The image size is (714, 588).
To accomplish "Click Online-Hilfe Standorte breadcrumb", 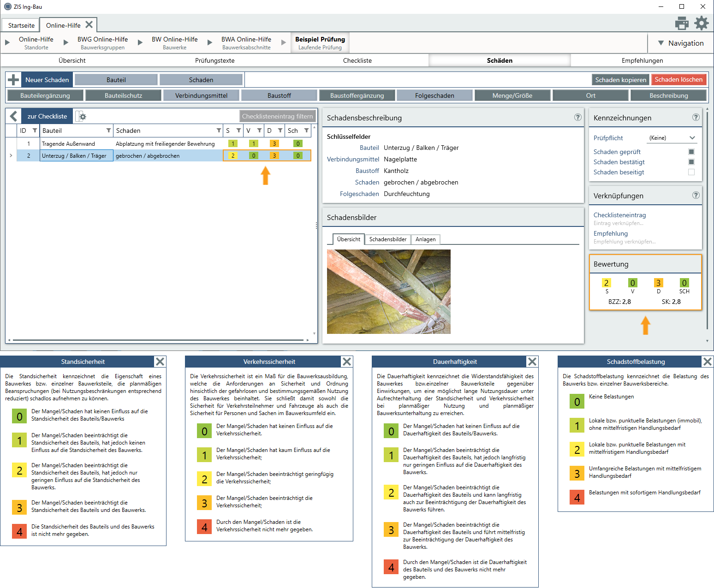I will click(x=36, y=43).
